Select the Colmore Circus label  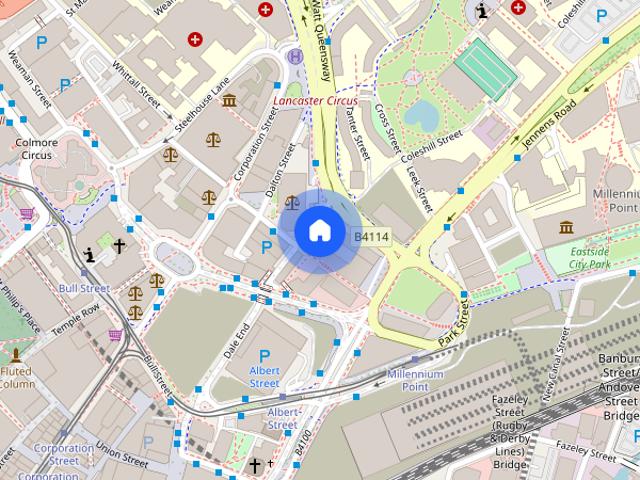36,149
